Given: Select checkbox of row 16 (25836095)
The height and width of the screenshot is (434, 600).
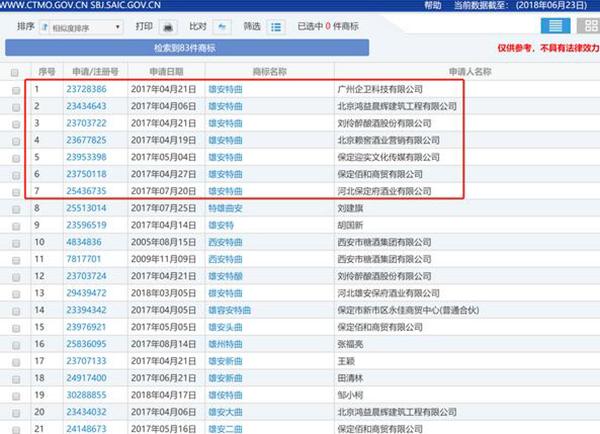Looking at the screenshot, I should pos(16,345).
